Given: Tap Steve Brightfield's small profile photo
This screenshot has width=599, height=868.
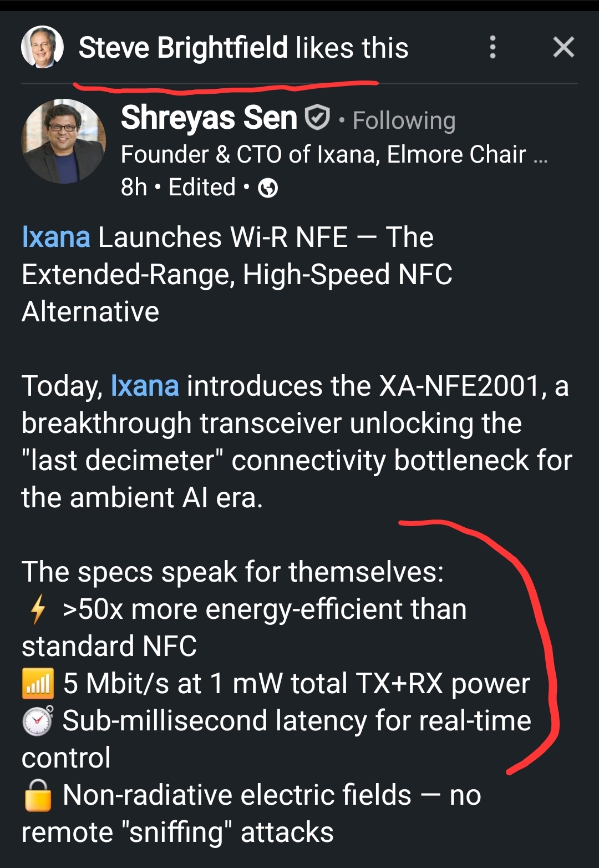Looking at the screenshot, I should click(42, 47).
